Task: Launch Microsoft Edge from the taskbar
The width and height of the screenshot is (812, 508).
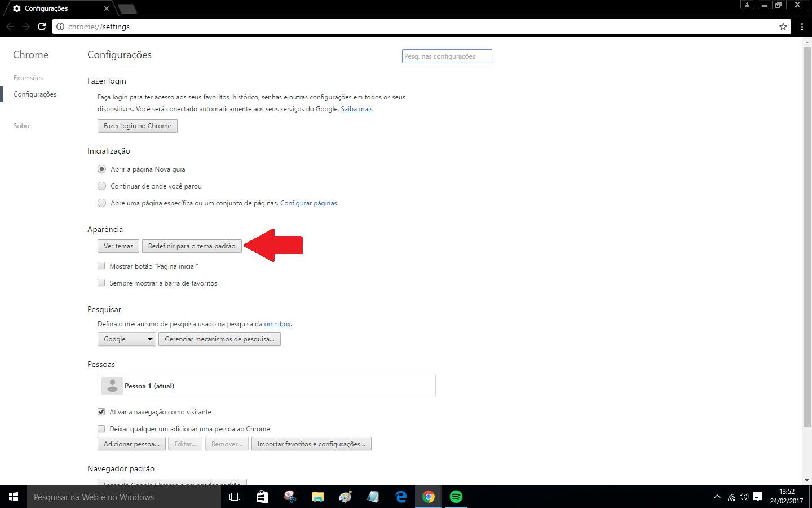Action: (401, 497)
